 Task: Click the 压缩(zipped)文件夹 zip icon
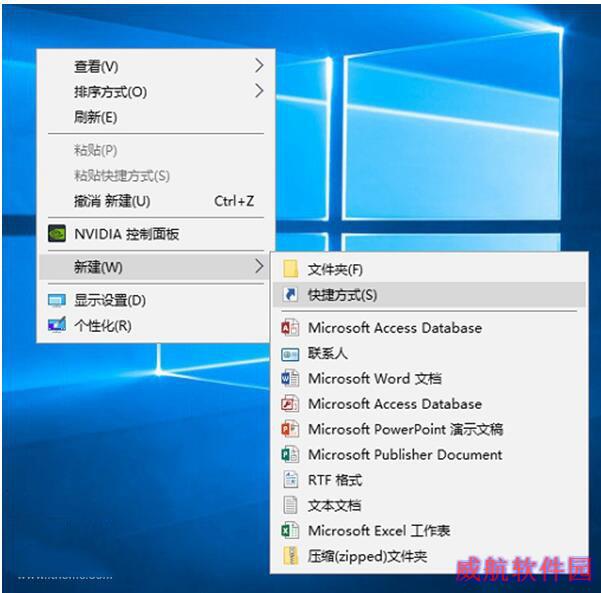tap(291, 556)
